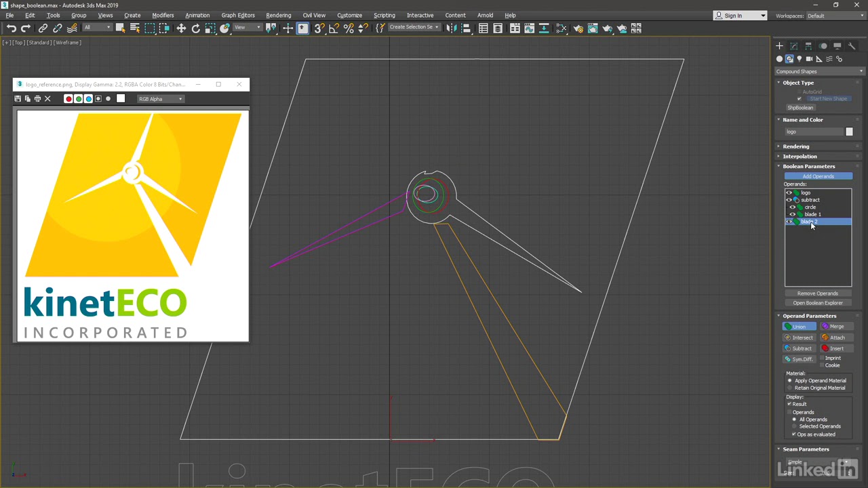Switch to Hierarchy command panel tab
The image size is (868, 488).
coord(808,46)
